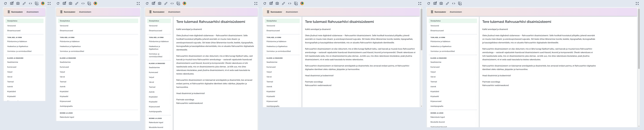Open the plug devtools icon in fourth preview

pyautogui.click(x=283, y=3)
